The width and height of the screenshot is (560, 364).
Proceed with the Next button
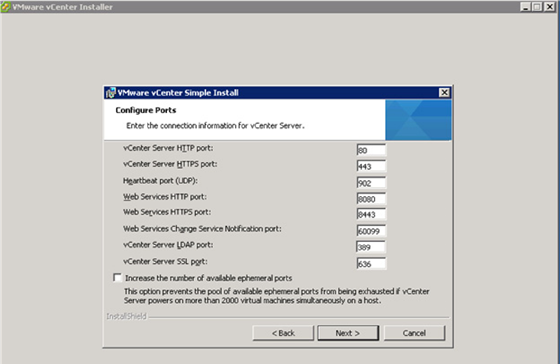pyautogui.click(x=348, y=333)
